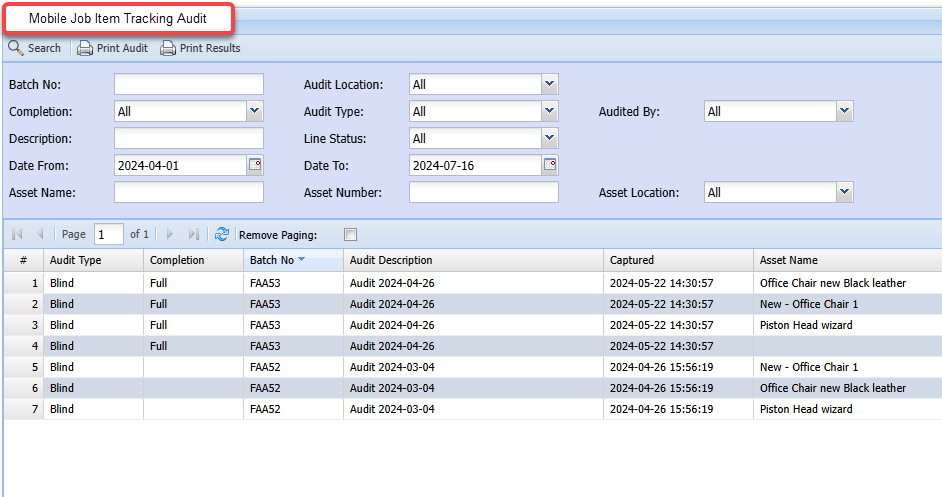Click the Search magnifier icon
The width and height of the screenshot is (942, 497).
[16, 48]
